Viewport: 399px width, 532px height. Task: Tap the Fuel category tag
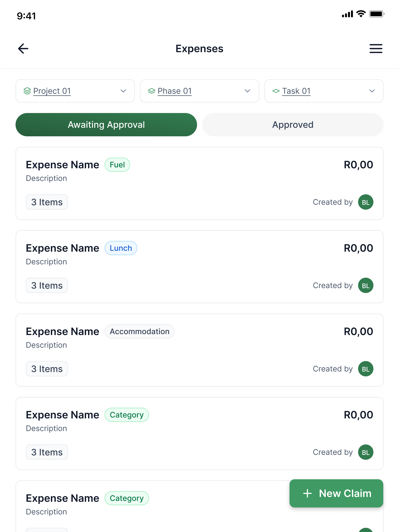(x=117, y=165)
